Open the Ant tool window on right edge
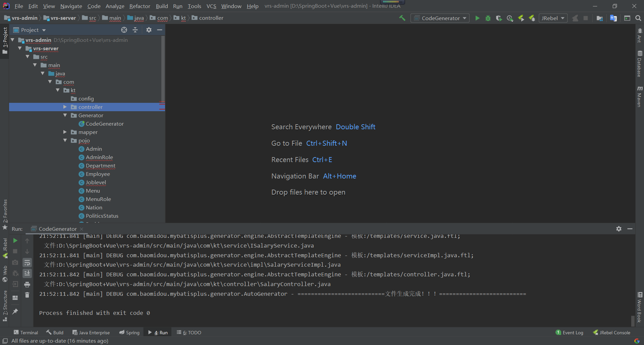The image size is (644, 345). (x=640, y=36)
